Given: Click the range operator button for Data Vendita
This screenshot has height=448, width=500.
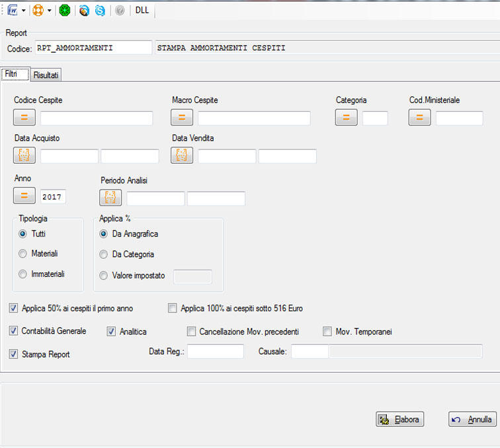Looking at the screenshot, I should (182, 155).
